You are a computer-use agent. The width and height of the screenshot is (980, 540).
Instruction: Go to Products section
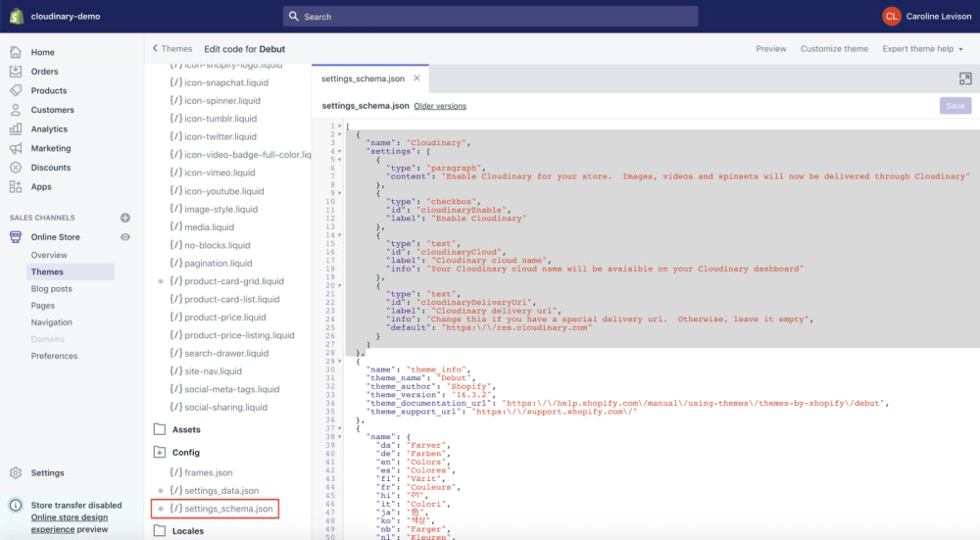click(x=49, y=90)
